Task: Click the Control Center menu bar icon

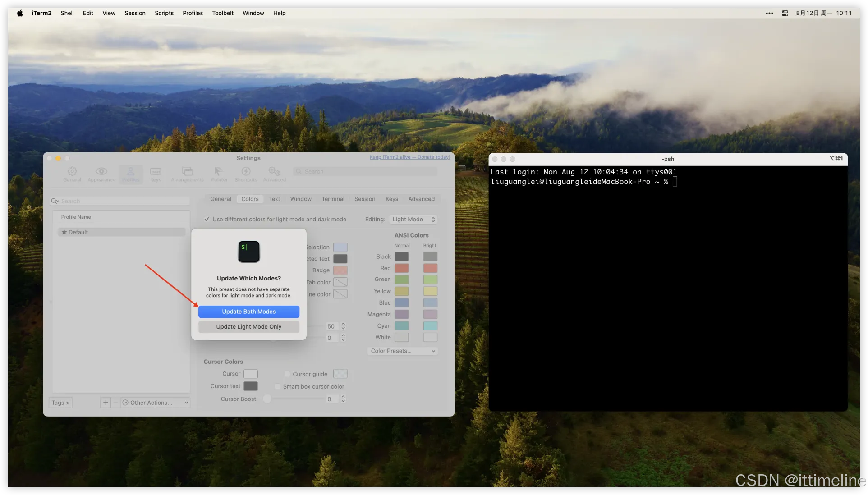Action: click(785, 13)
